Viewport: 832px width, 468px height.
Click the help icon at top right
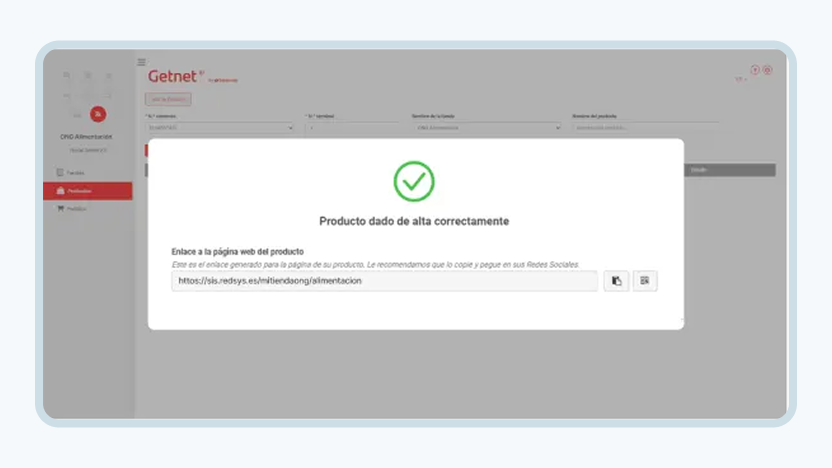tap(755, 70)
